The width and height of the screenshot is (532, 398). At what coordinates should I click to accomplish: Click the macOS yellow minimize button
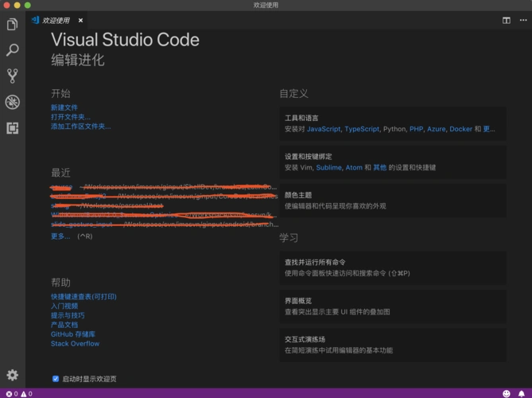click(x=17, y=5)
